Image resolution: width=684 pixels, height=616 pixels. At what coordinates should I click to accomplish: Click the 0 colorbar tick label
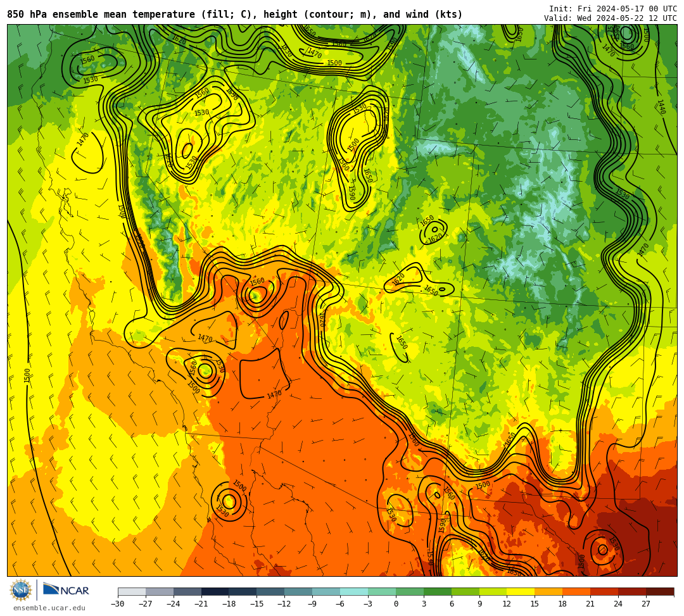(396, 604)
